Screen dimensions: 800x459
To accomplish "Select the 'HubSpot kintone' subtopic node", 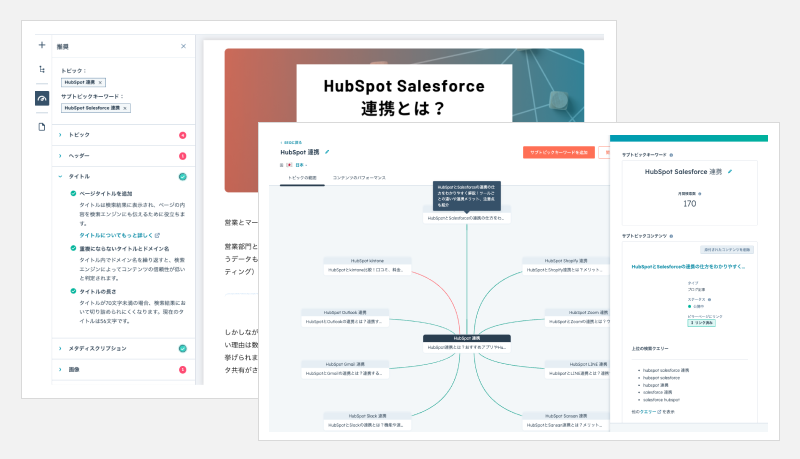I will (x=367, y=265).
